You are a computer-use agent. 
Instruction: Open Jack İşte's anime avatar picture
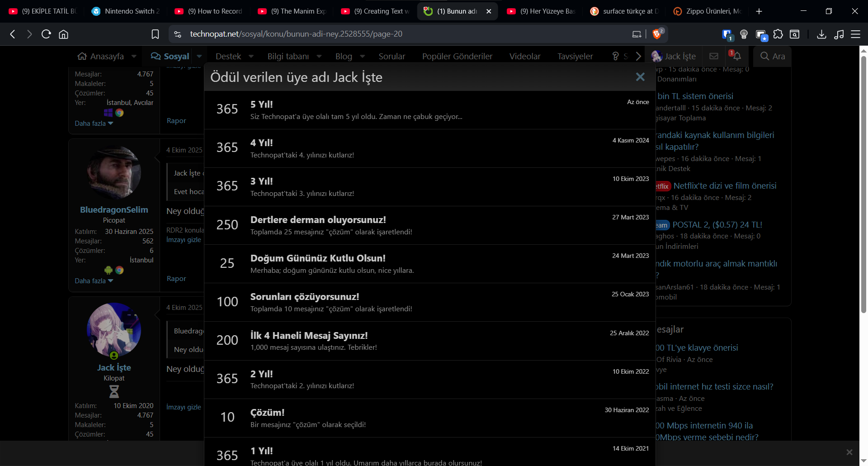[114, 330]
